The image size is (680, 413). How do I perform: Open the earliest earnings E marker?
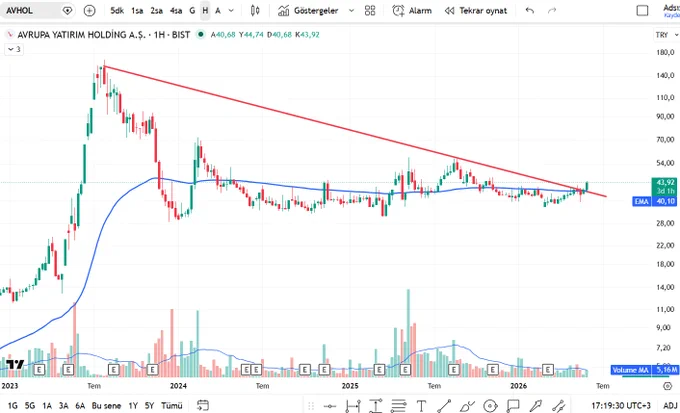point(40,370)
